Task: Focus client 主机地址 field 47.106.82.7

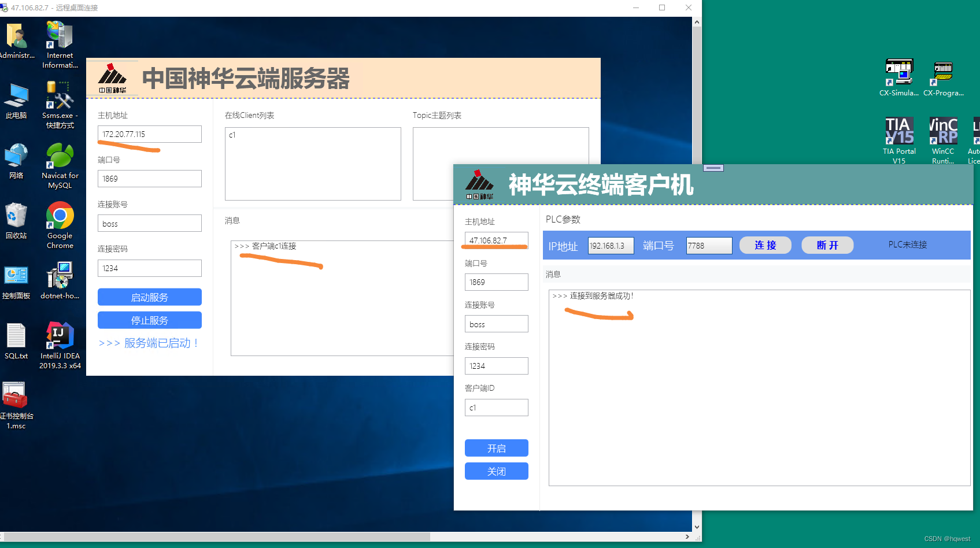Action: 497,240
